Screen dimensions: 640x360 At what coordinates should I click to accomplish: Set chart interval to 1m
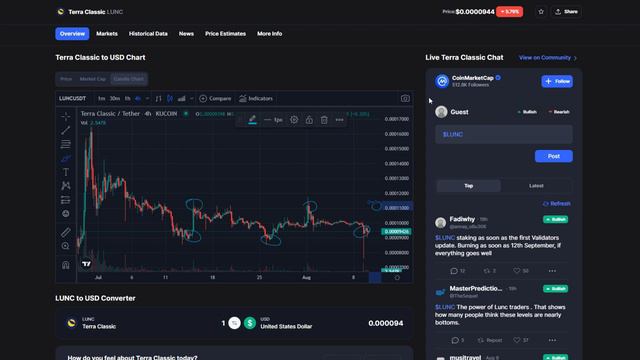click(x=101, y=98)
